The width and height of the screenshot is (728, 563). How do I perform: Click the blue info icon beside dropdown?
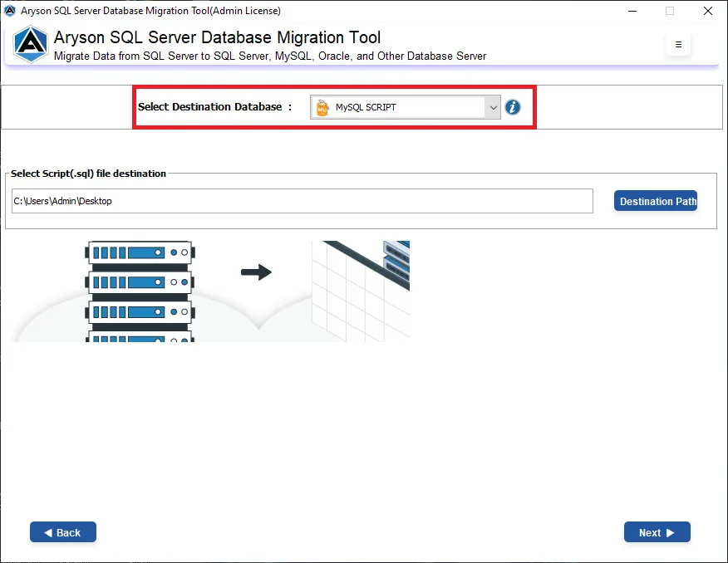(x=513, y=107)
